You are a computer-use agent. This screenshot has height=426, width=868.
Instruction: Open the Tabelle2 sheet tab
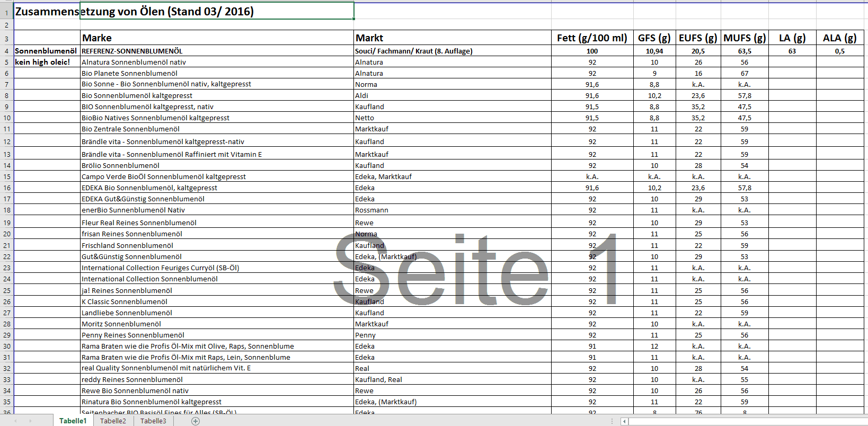113,421
